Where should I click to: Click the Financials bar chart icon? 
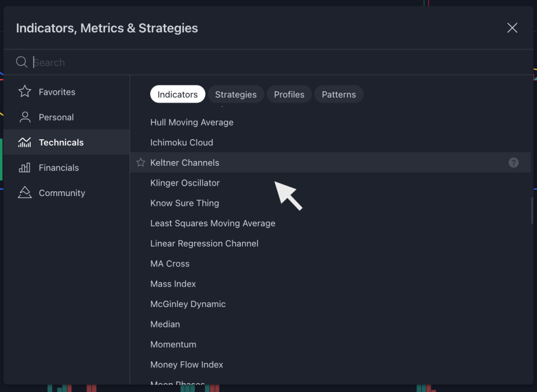(x=25, y=167)
